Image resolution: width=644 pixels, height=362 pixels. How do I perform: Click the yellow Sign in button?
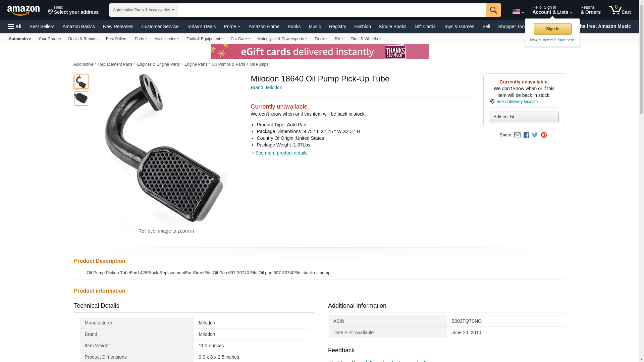click(x=552, y=29)
